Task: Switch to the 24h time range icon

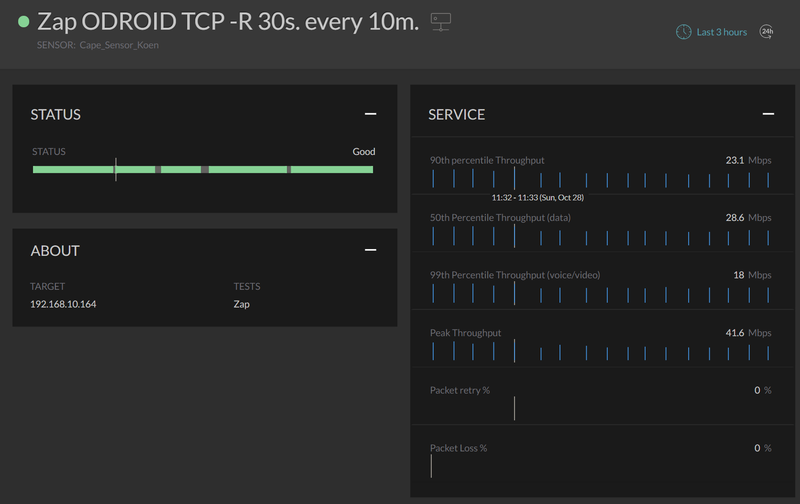Action: click(x=766, y=32)
